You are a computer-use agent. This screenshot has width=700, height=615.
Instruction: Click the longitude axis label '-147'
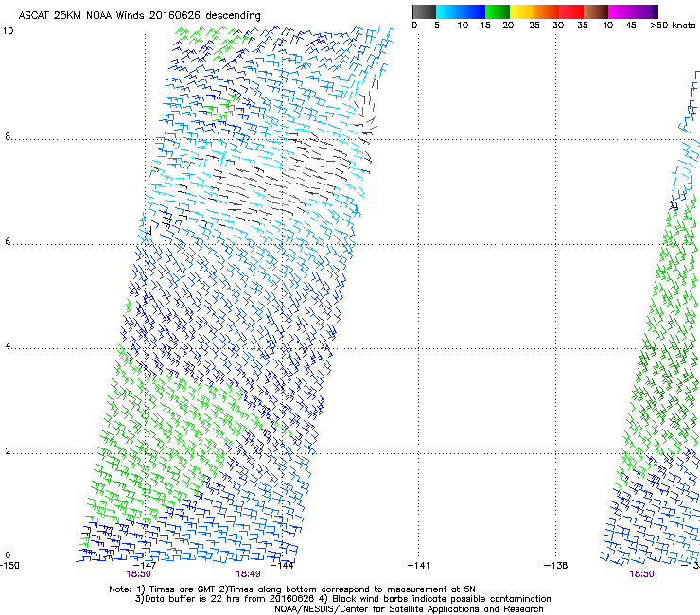tap(145, 566)
